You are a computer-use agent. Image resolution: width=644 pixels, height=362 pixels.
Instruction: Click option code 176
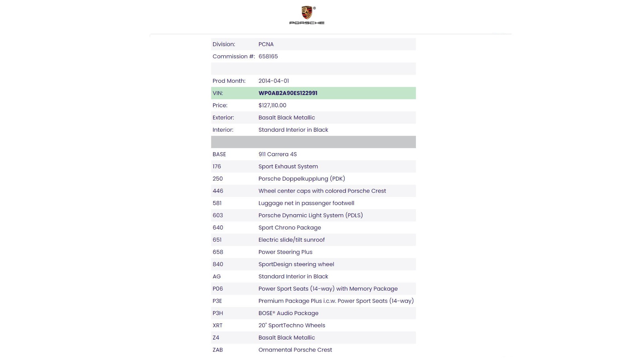[217, 167]
